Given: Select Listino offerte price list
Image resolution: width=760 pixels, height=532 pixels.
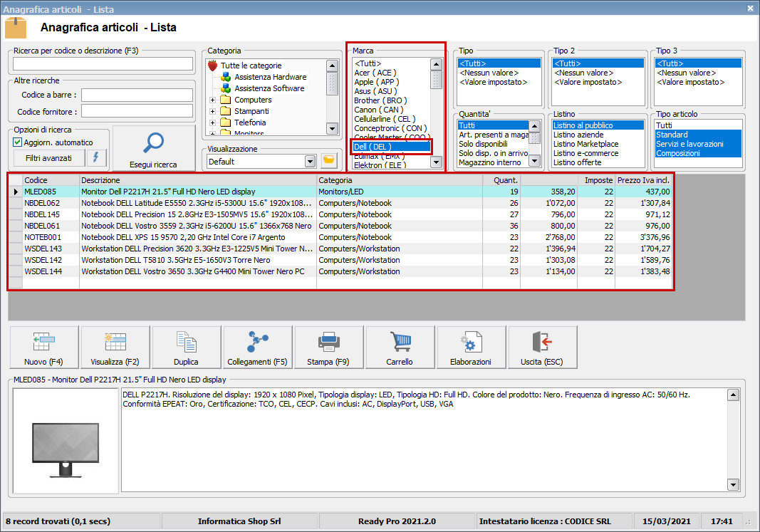Looking at the screenshot, I should (x=577, y=162).
